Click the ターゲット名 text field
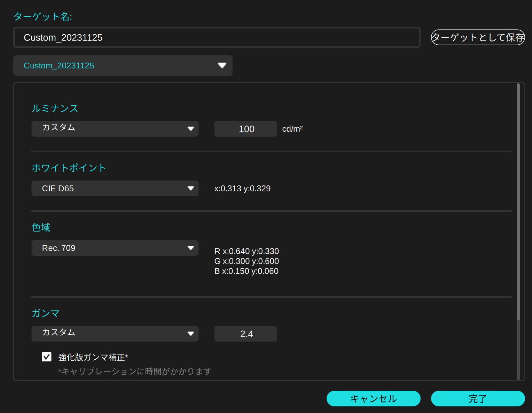The width and height of the screenshot is (532, 413). pyautogui.click(x=217, y=37)
